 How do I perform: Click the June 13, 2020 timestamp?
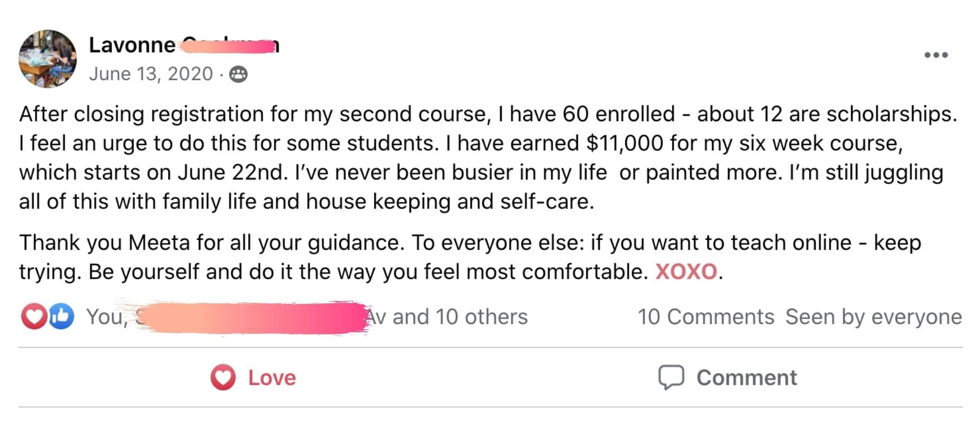coord(151,74)
